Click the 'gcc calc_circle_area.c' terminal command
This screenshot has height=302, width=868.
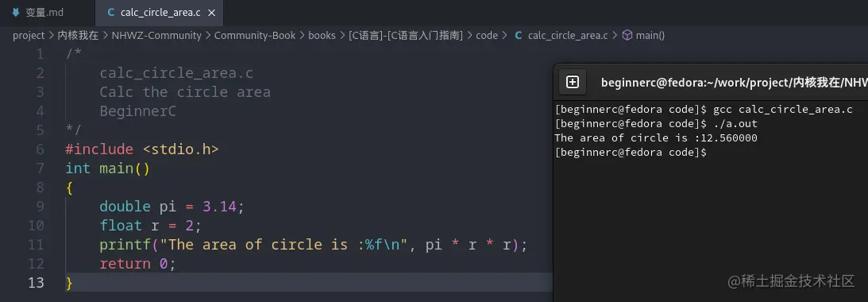point(783,109)
